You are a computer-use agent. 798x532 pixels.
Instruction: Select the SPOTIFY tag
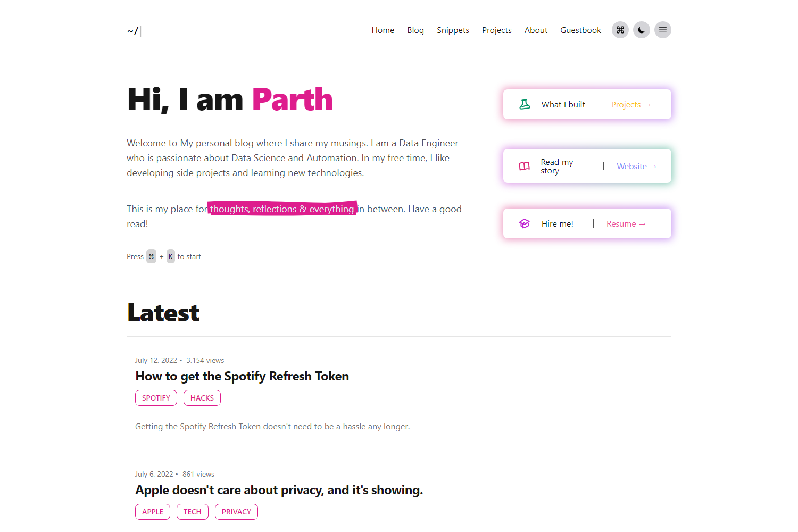pyautogui.click(x=156, y=397)
